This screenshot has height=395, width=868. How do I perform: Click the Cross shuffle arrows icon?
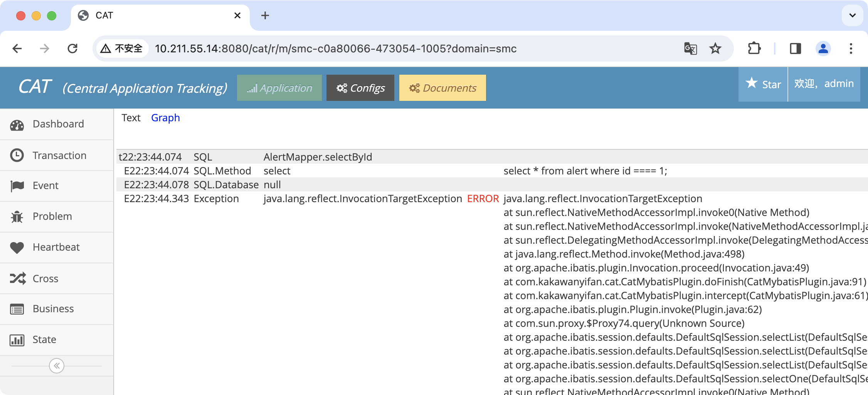(x=18, y=278)
